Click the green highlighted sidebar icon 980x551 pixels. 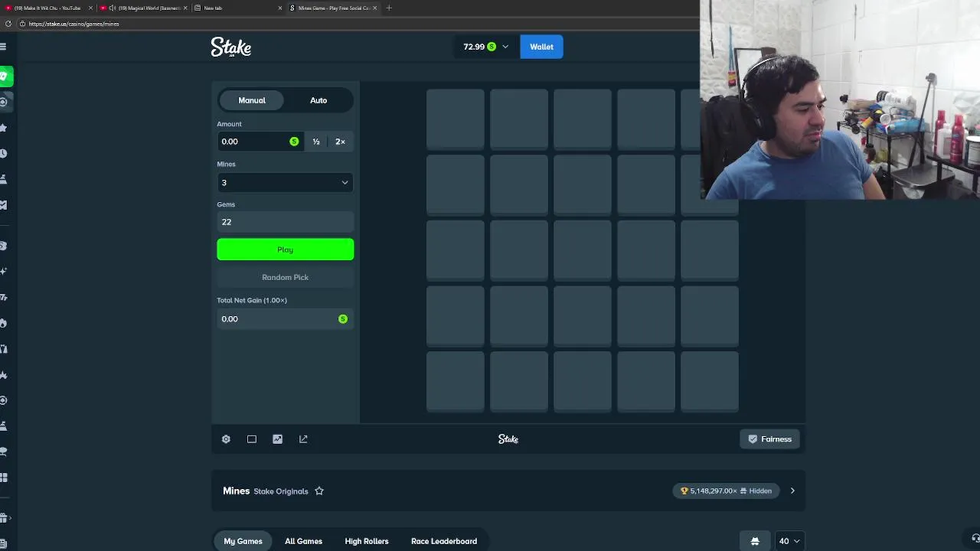[6, 76]
